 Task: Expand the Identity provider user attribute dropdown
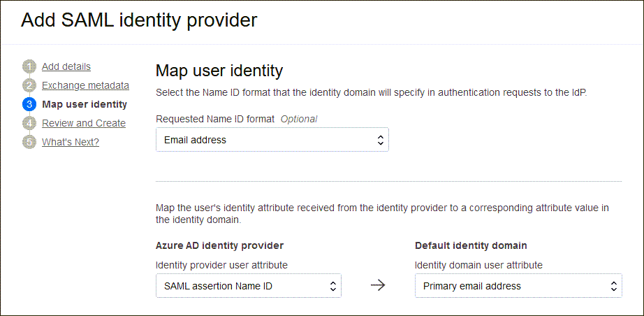pyautogui.click(x=248, y=286)
